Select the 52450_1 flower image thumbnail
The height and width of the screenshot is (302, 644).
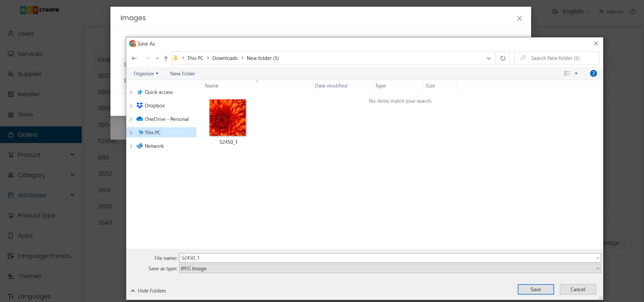227,118
